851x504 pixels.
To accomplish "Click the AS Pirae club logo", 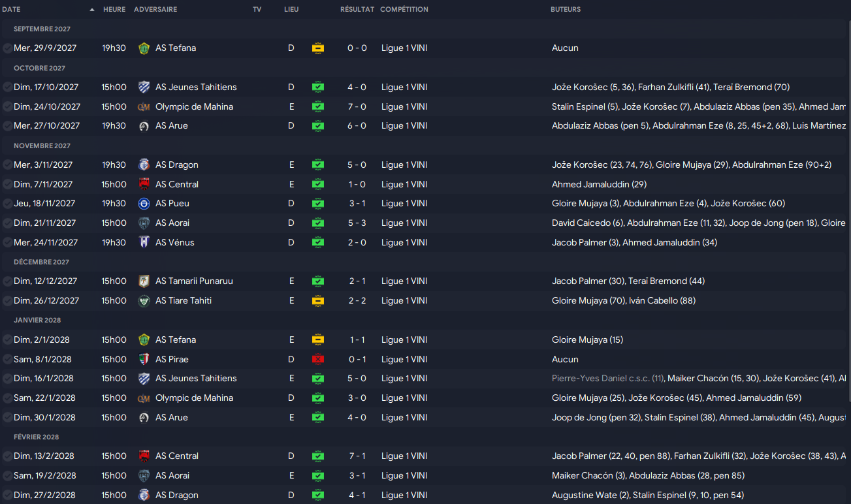I will (144, 359).
